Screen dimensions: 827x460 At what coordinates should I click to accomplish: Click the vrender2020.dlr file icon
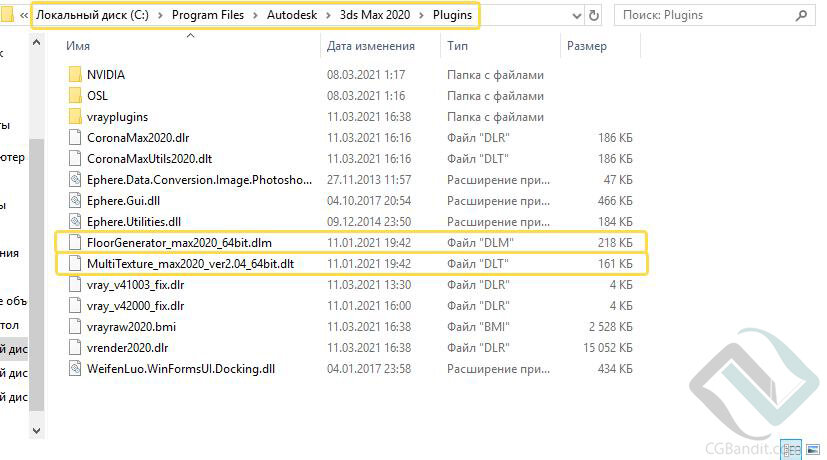click(75, 348)
